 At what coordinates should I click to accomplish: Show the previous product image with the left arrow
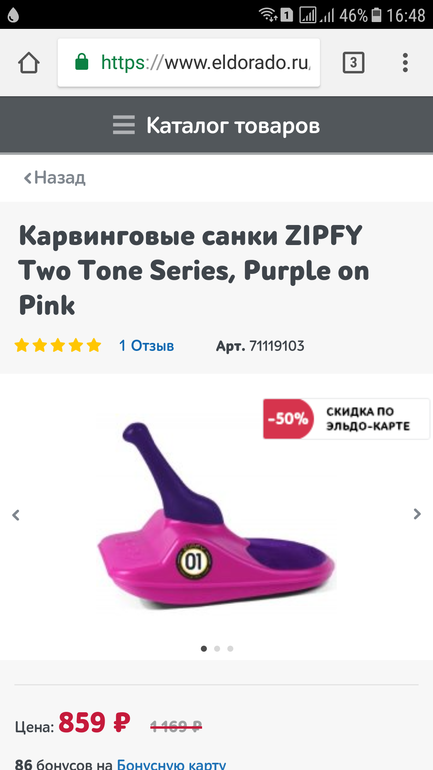pos(16,515)
